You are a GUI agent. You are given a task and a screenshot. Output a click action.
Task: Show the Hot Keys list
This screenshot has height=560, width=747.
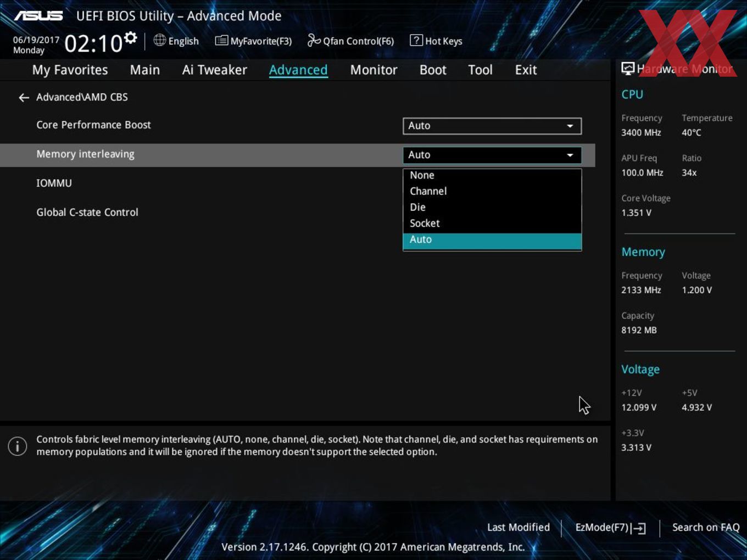point(436,41)
